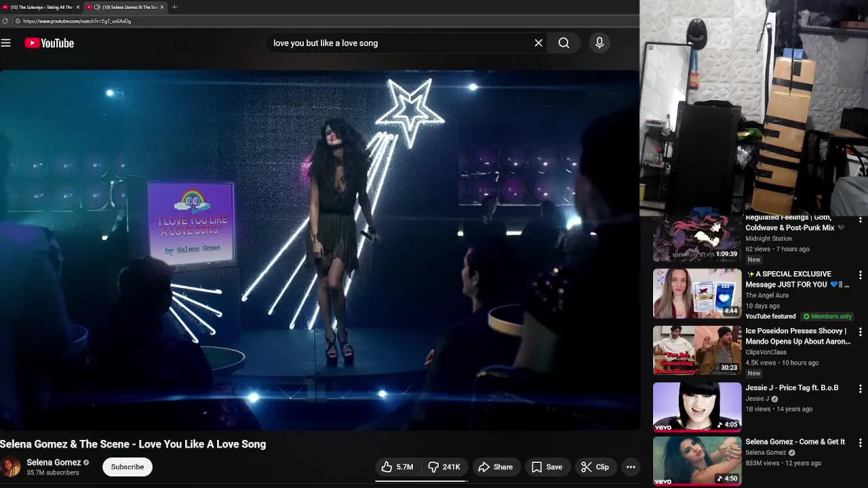Screen dimensions: 868x488
Task: Open ClipsVonClaus channel name
Action: pos(766,352)
